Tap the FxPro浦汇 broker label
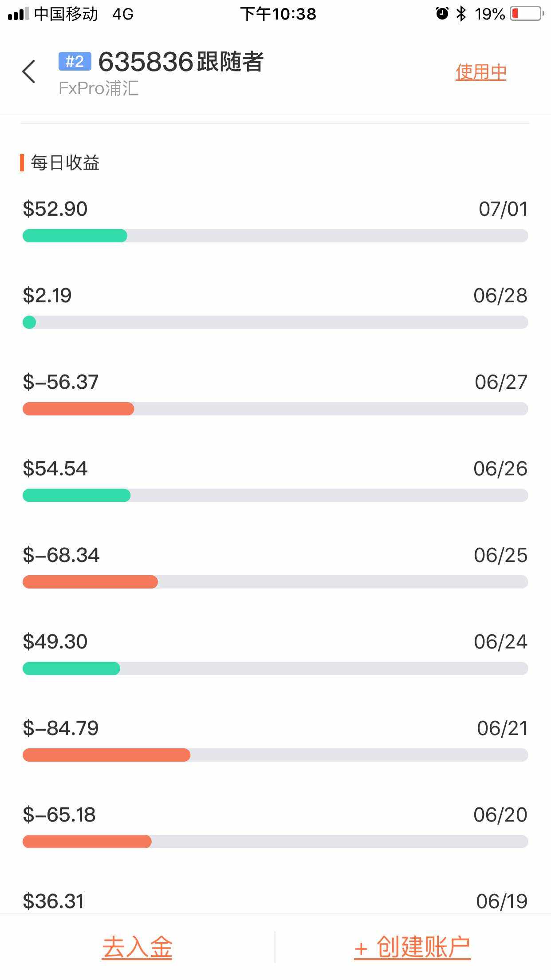Viewport: 551px width, 980px height. point(98,88)
